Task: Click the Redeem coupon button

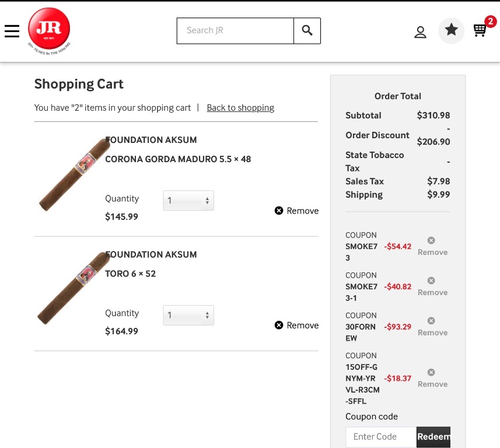Action: point(433,437)
